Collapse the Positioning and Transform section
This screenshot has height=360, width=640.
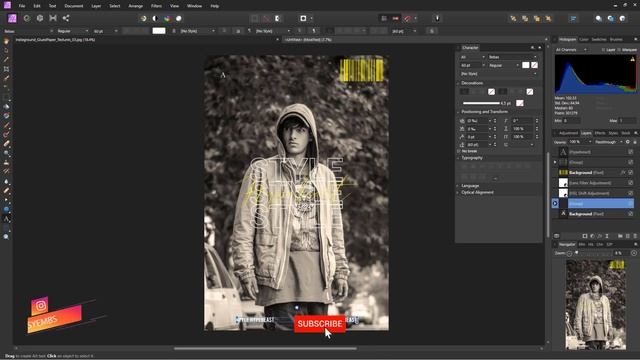458,111
